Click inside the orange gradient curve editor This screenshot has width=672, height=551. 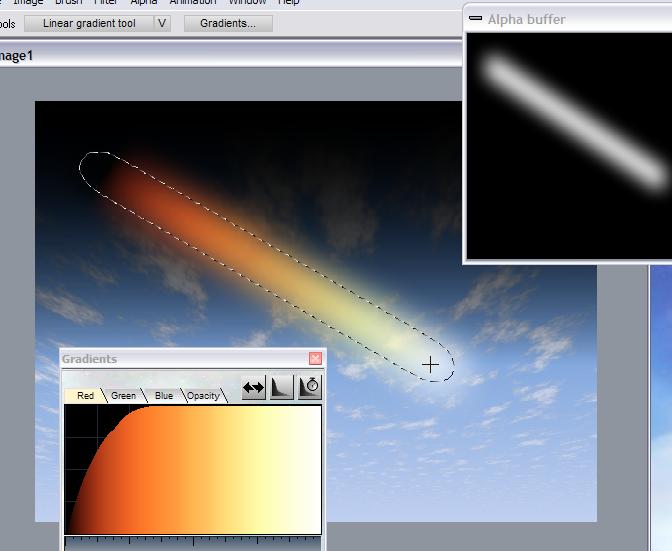tap(192, 470)
